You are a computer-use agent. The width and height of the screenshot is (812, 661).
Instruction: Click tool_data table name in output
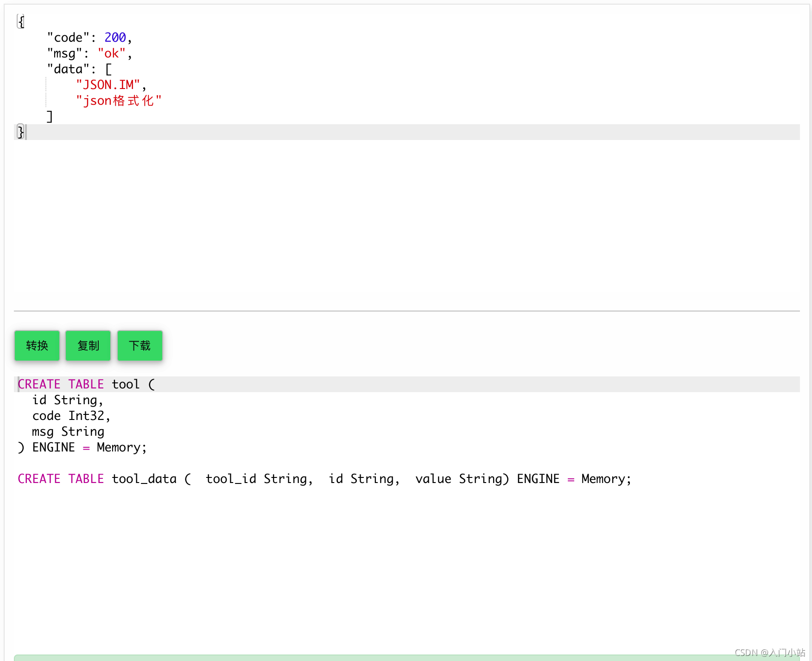[x=144, y=479]
